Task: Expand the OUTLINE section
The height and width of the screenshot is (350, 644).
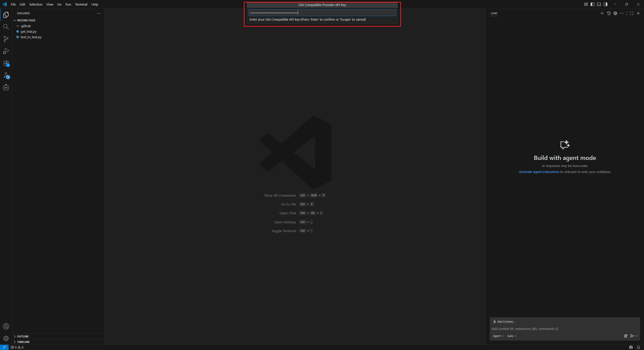Action: click(23, 336)
